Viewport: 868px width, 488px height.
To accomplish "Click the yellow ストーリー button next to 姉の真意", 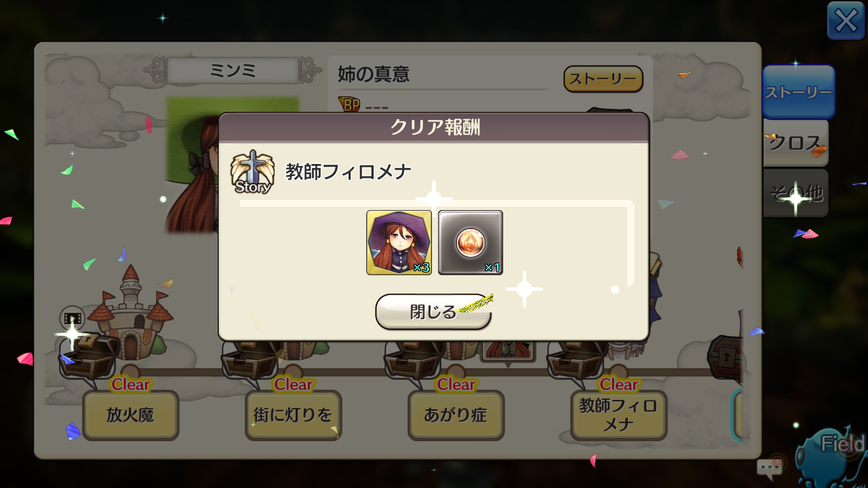I will [x=603, y=79].
